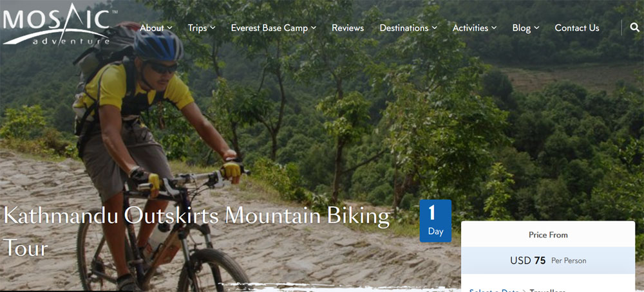This screenshot has width=644, height=292.
Task: Click the search magnifier icon
Action: (x=634, y=28)
